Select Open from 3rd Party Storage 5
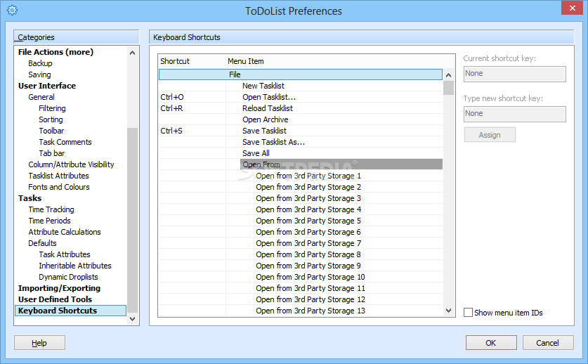The height and width of the screenshot is (364, 588). [x=301, y=221]
